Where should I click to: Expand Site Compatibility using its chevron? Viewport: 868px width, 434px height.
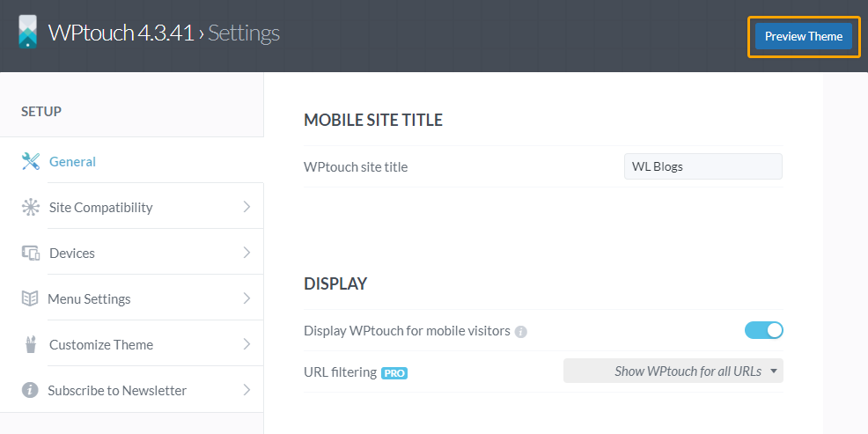(x=246, y=207)
